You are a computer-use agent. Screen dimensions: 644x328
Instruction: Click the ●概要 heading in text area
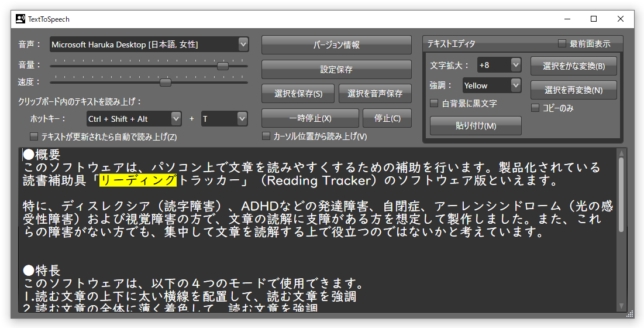[42, 155]
